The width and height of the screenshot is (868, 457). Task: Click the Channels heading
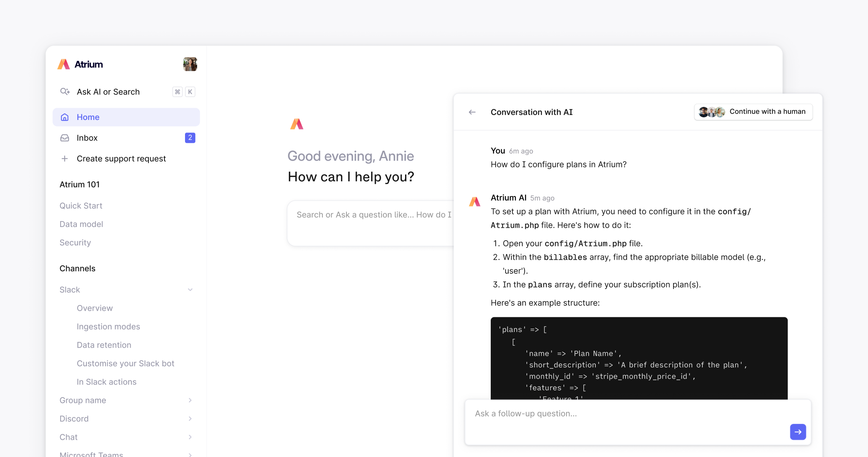pyautogui.click(x=77, y=268)
